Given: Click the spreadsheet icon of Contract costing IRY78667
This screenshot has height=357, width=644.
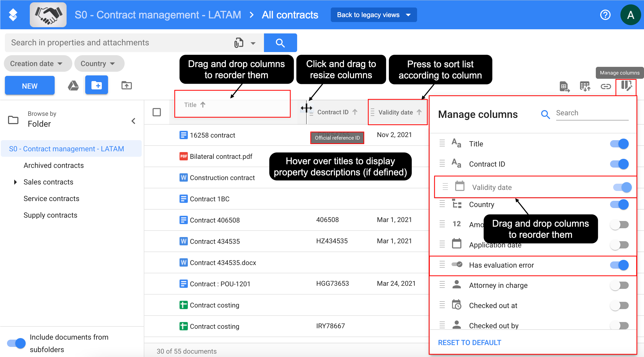Looking at the screenshot, I should 183,326.
